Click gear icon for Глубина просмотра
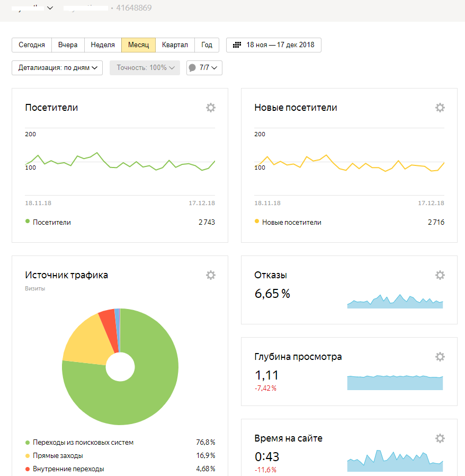Screen dimensions: 465x476 coord(440,357)
